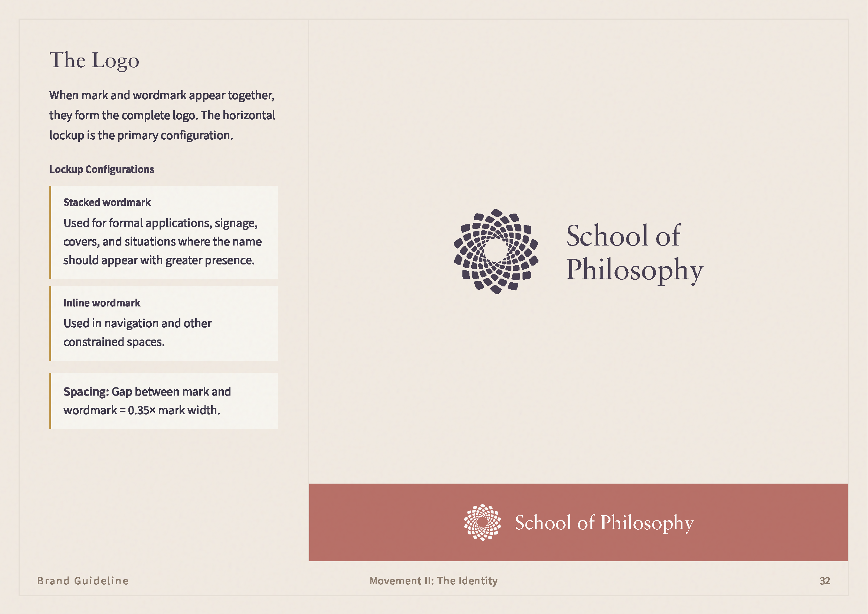Screen dimensions: 868x614
Task: Click the white spiral mark in terracotta banner
Action: tap(482, 522)
